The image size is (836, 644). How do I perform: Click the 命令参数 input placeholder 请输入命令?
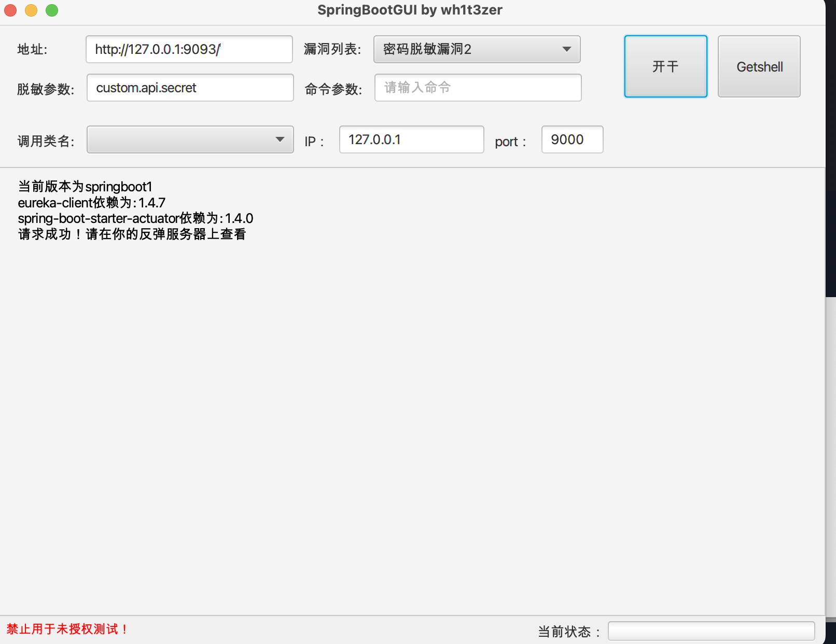pyautogui.click(x=478, y=88)
